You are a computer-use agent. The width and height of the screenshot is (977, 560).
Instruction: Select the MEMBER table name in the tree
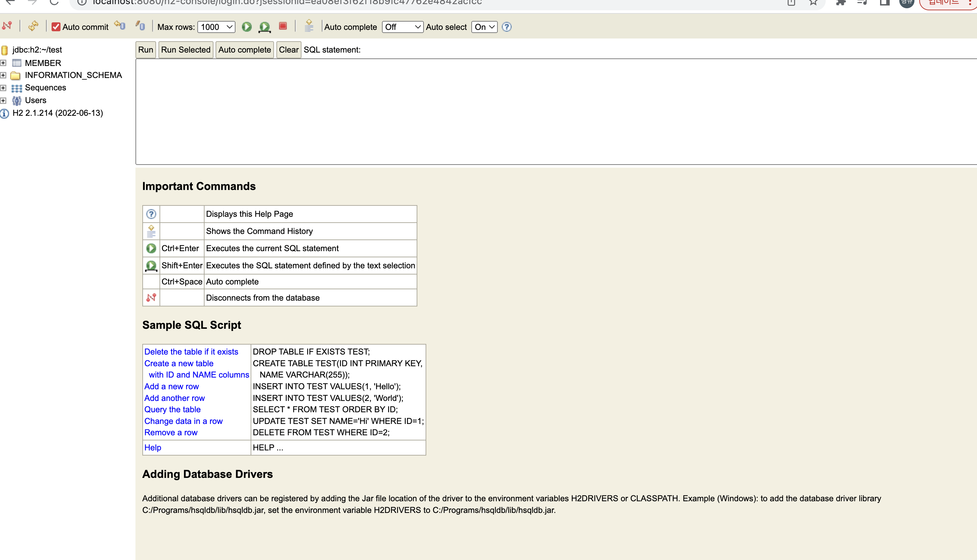click(43, 63)
